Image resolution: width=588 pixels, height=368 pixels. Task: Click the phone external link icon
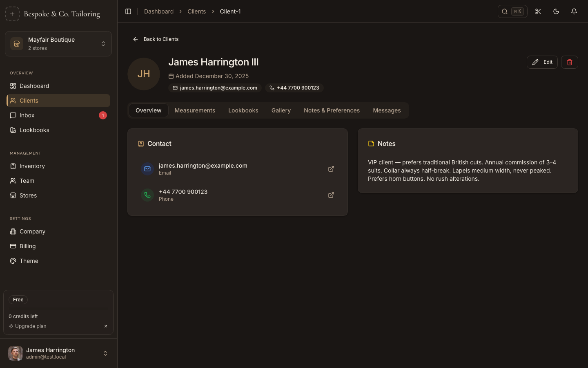[331, 195]
